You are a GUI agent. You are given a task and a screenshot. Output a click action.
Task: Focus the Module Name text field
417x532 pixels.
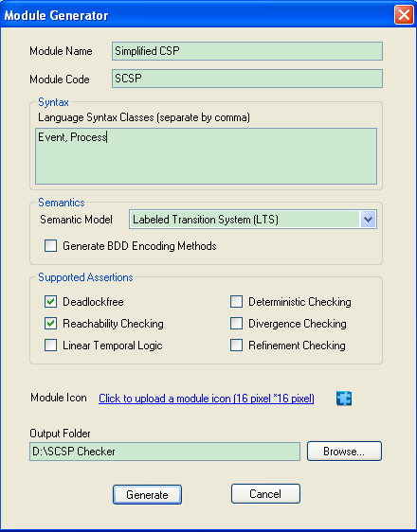[247, 51]
